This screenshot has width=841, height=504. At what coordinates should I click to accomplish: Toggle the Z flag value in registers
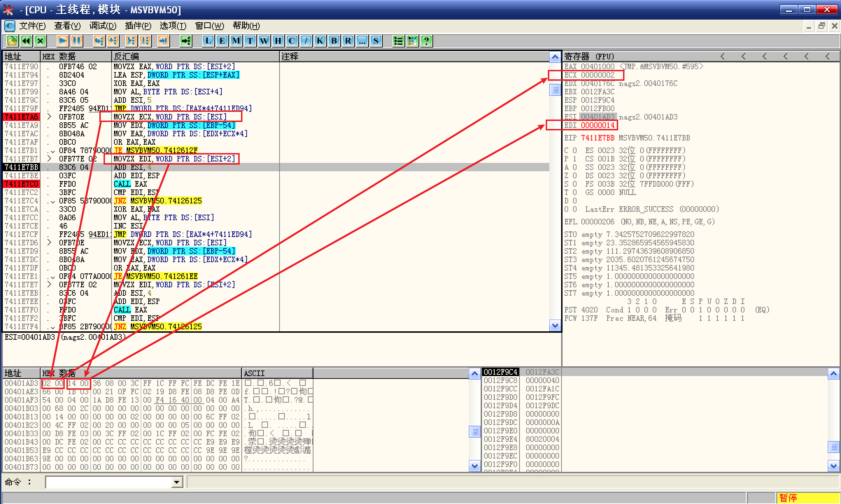[x=574, y=175]
